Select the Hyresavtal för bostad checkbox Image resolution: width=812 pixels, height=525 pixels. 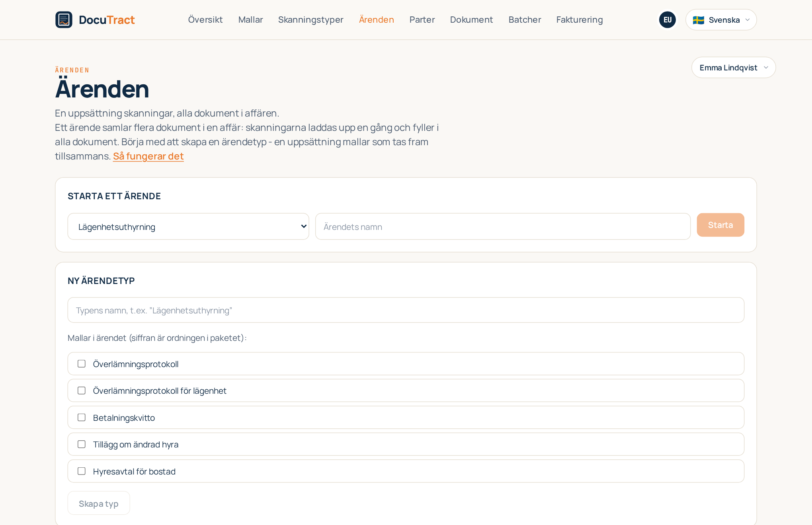tap(82, 471)
